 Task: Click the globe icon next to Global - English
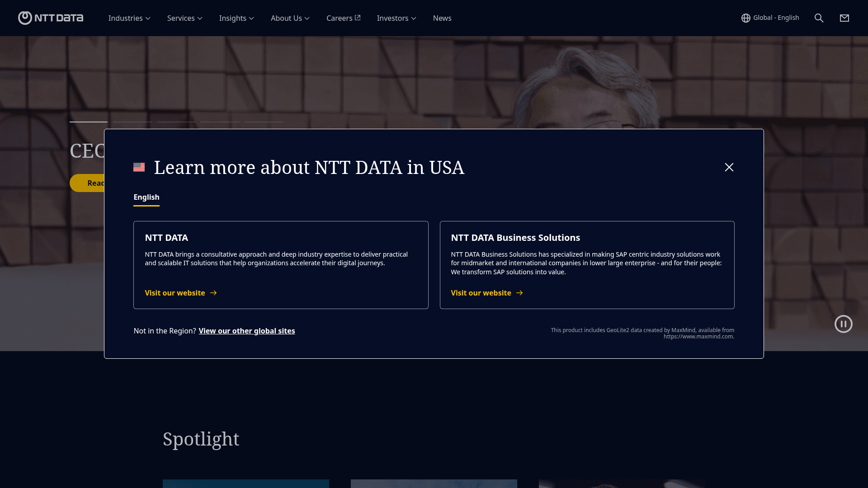coord(745,18)
